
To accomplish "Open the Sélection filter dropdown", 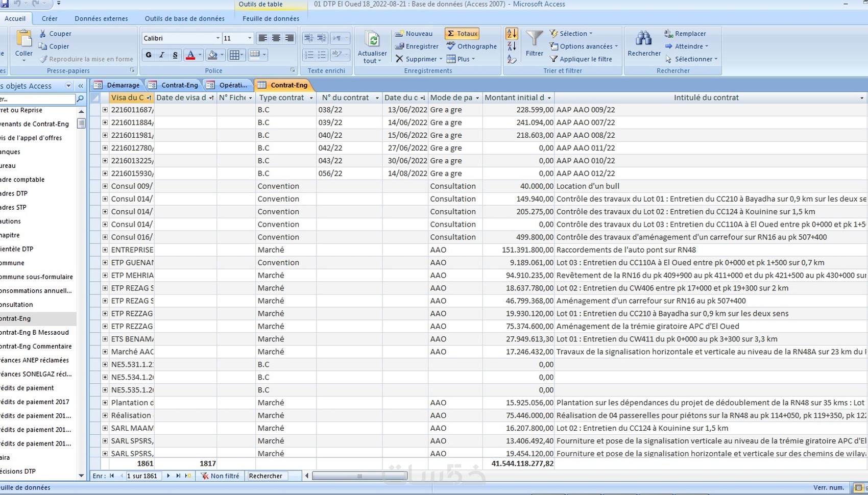I will (x=571, y=34).
